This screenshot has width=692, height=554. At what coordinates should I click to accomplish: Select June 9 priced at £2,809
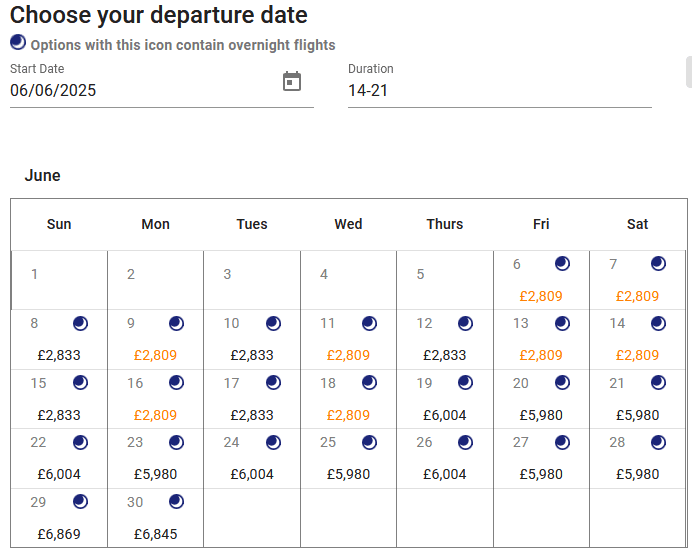155,340
